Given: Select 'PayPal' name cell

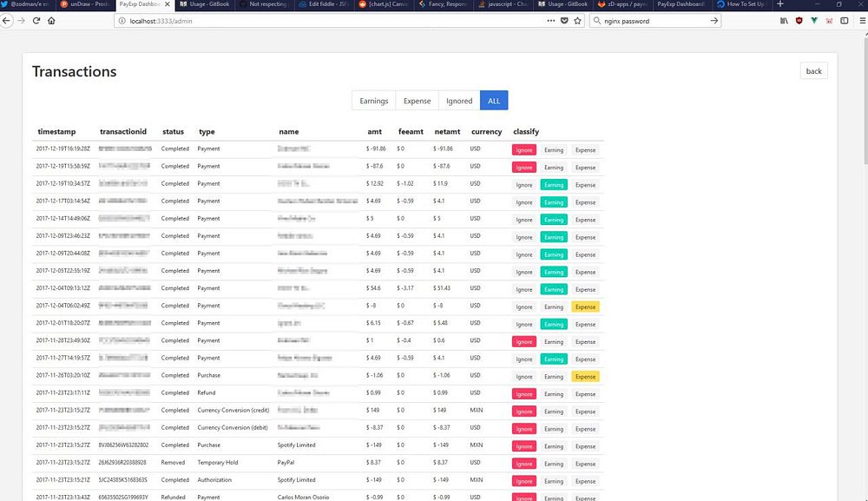Looking at the screenshot, I should click(286, 462).
